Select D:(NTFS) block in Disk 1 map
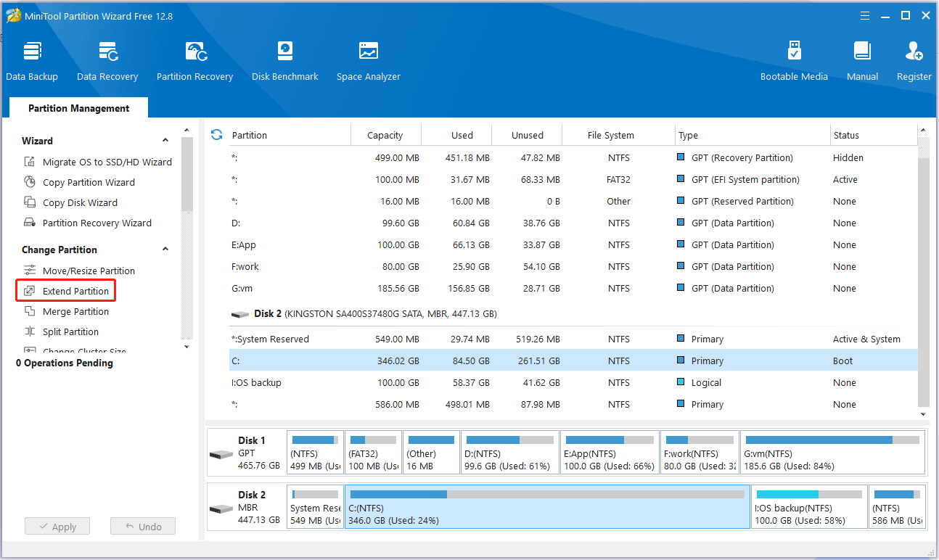This screenshot has width=939, height=560. pos(509,453)
